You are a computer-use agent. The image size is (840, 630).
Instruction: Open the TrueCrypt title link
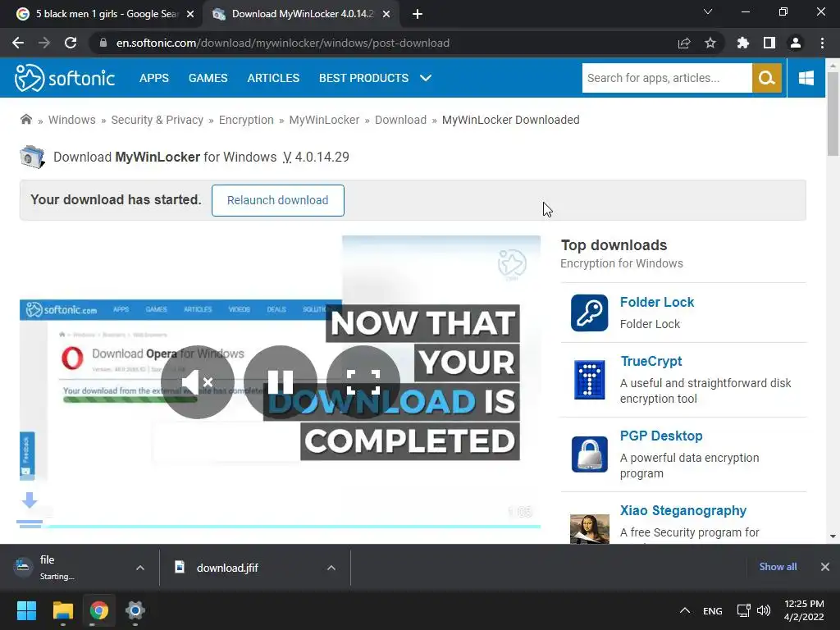651,361
